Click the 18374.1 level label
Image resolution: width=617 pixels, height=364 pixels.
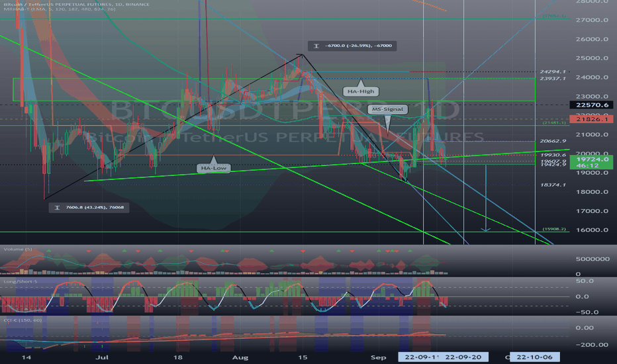tap(553, 185)
